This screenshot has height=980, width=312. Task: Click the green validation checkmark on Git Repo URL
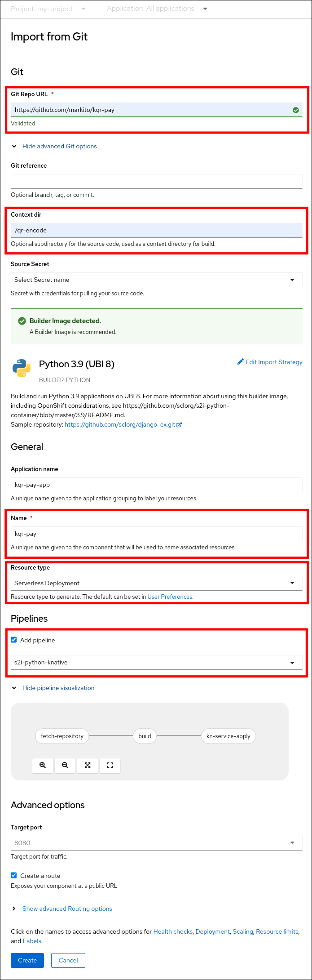295,109
